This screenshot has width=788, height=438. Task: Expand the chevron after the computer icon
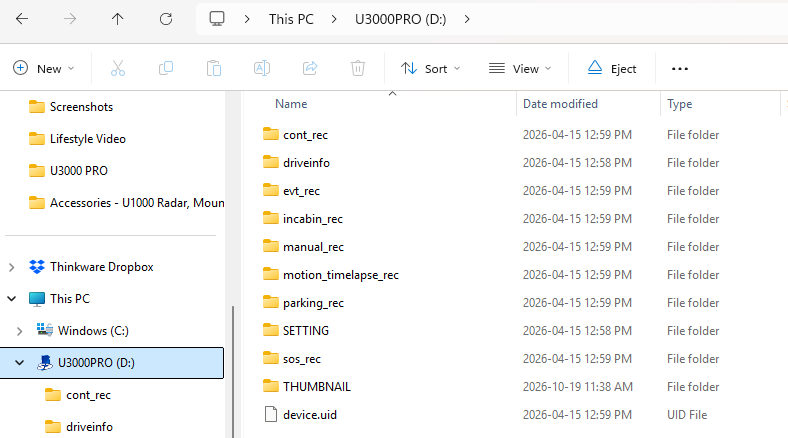pyautogui.click(x=247, y=19)
